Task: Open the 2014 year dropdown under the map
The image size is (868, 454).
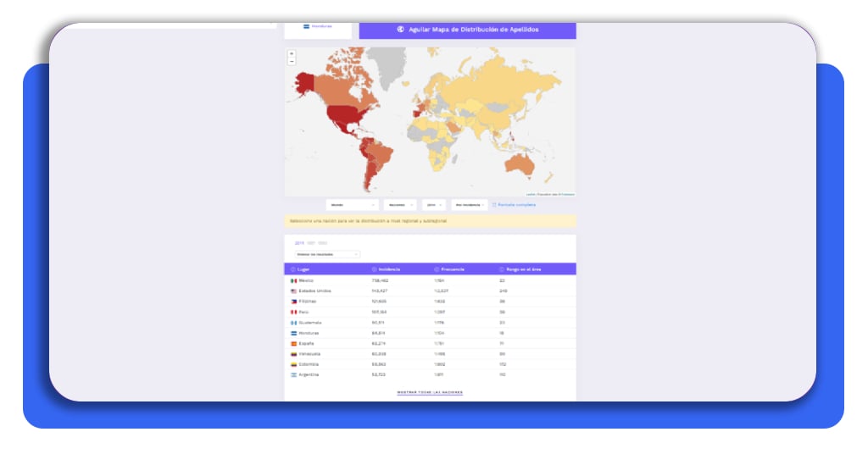Action: click(x=433, y=205)
